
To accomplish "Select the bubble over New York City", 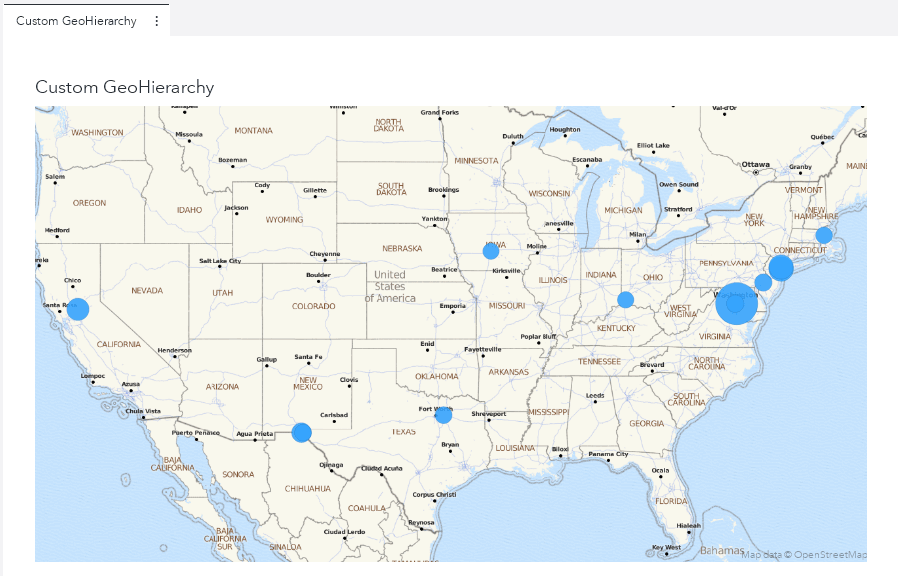I will click(781, 269).
